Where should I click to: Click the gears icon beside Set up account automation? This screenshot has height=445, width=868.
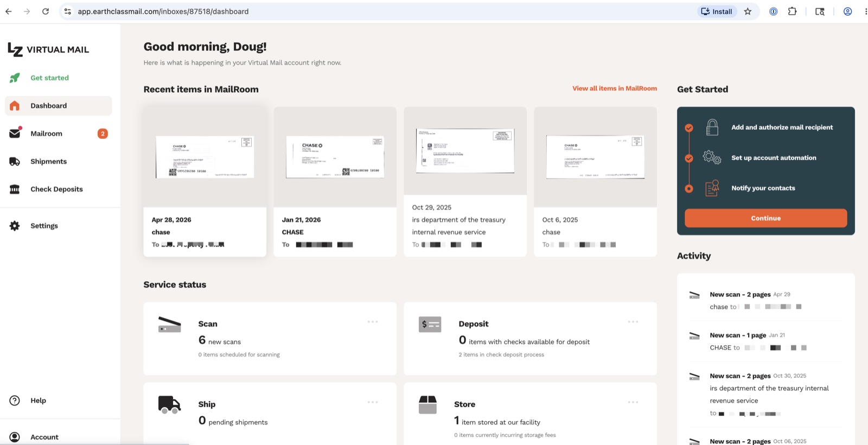tap(712, 157)
